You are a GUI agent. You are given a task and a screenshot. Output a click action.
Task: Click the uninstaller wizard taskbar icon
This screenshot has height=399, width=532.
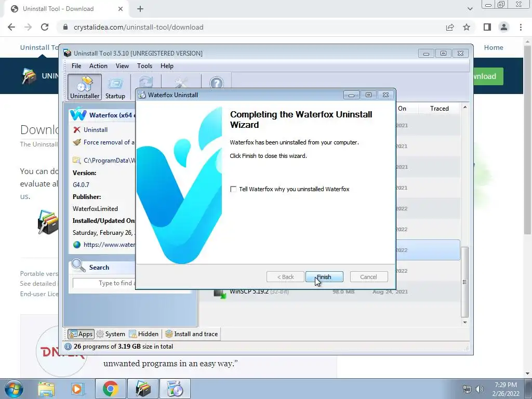tap(175, 389)
